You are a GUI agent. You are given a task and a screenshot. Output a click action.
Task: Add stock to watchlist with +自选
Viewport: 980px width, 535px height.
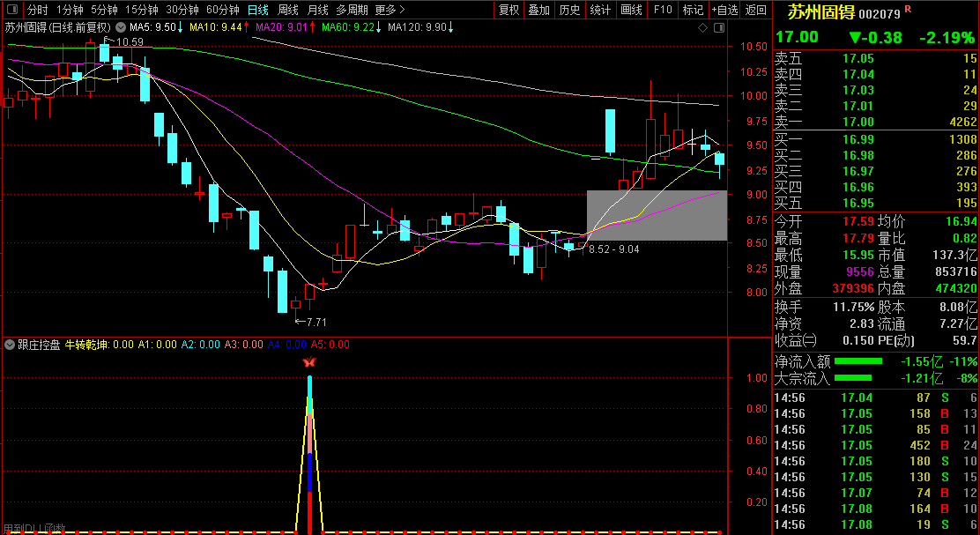click(724, 10)
